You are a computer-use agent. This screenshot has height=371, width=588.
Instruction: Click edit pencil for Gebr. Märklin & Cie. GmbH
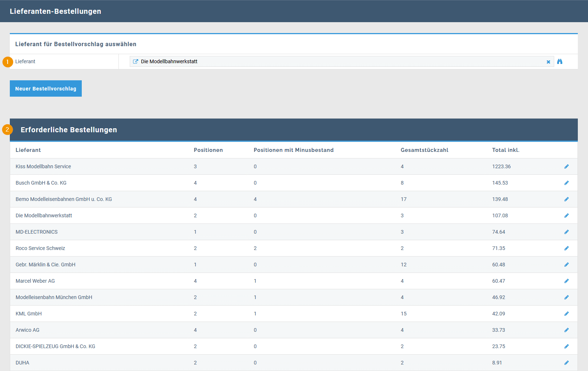(x=567, y=265)
